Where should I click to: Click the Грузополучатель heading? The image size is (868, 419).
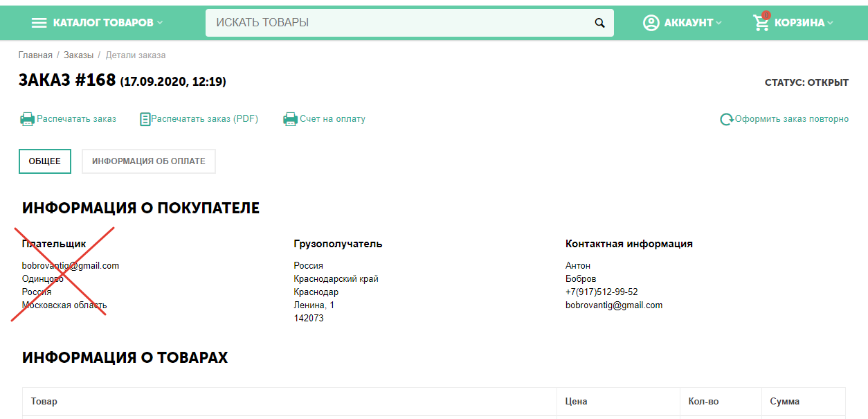pos(338,244)
